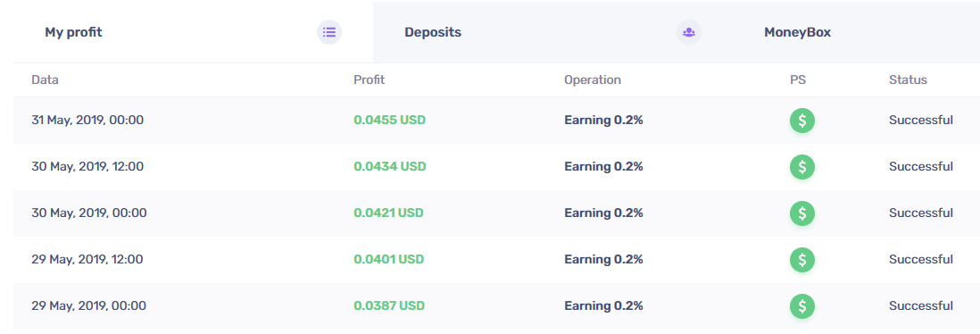Click the Successful status in the 31 May row
The image size is (980, 334).
[920, 120]
